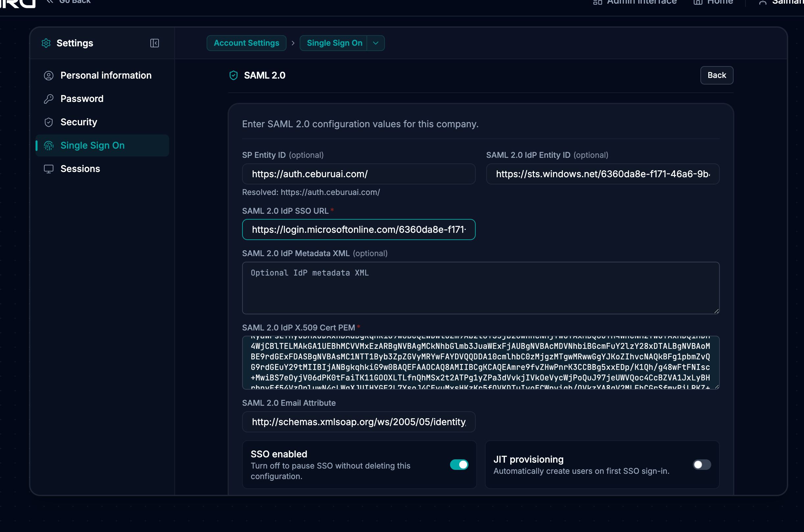Click the Single Sign On fingerprint icon

tap(49, 146)
